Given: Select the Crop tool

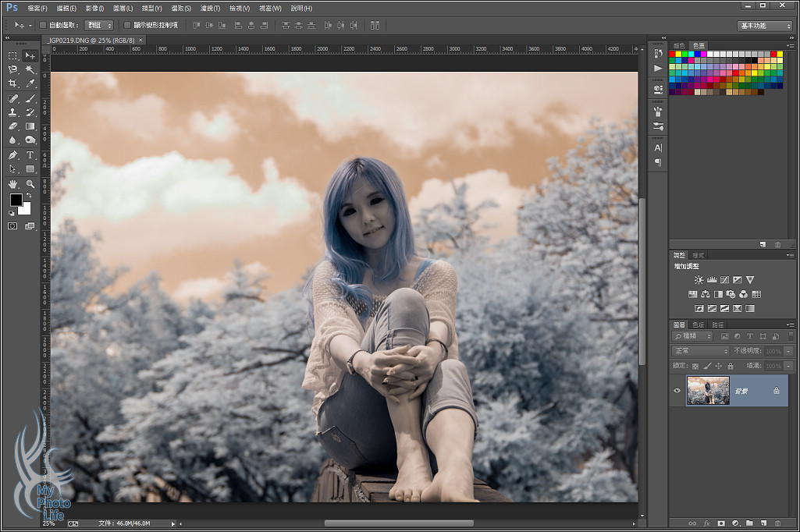Looking at the screenshot, I should 13,83.
